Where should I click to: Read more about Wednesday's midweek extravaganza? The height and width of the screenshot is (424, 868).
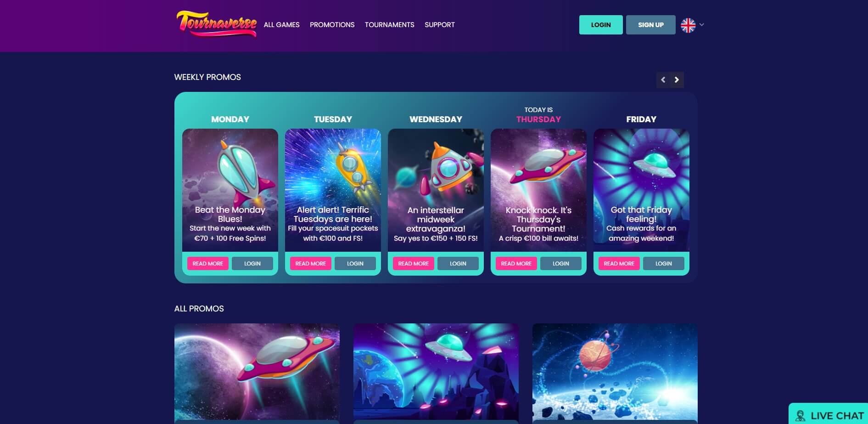point(413,263)
